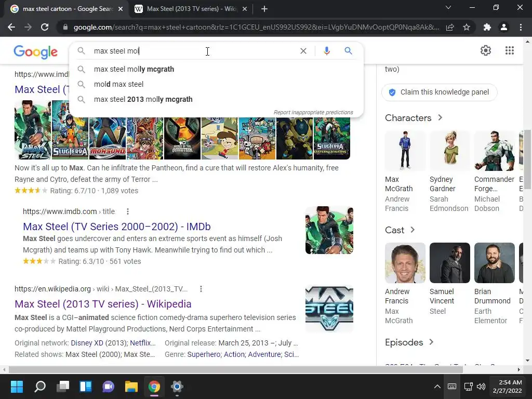The image size is (532, 399).
Task: Clear the search box with the X
Action: [x=303, y=51]
